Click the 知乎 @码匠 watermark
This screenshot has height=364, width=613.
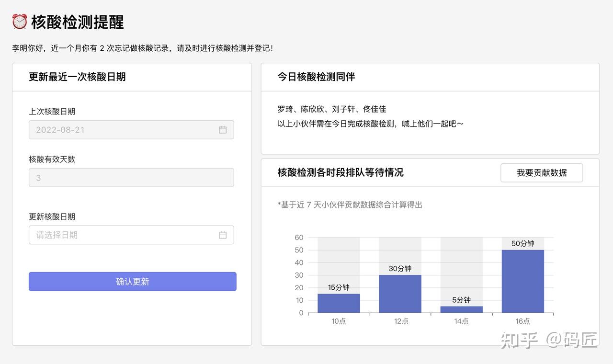pyautogui.click(x=549, y=340)
